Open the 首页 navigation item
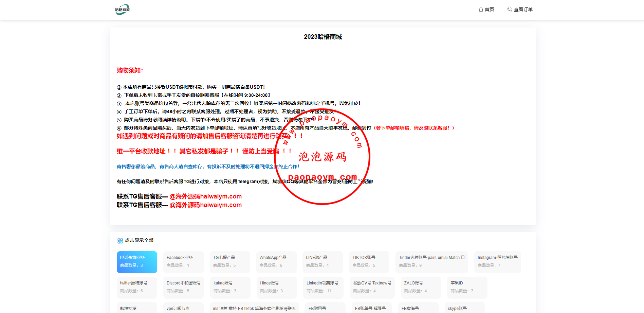 pos(489,9)
